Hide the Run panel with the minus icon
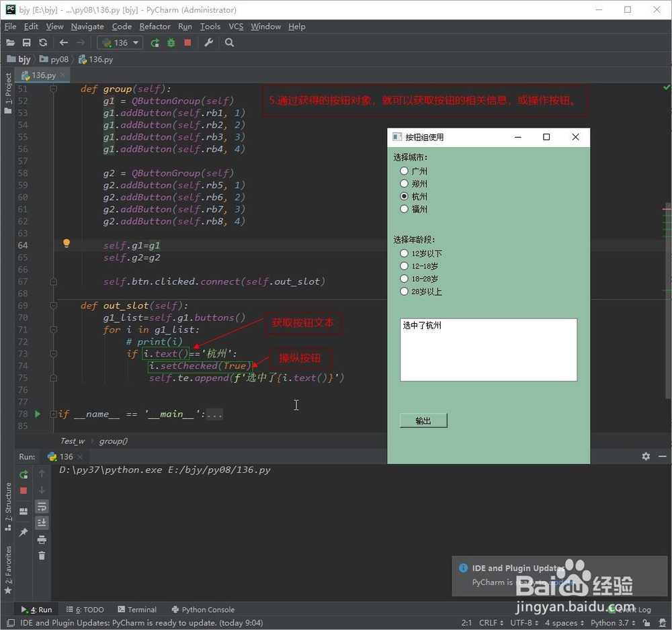The image size is (672, 630). point(662,456)
